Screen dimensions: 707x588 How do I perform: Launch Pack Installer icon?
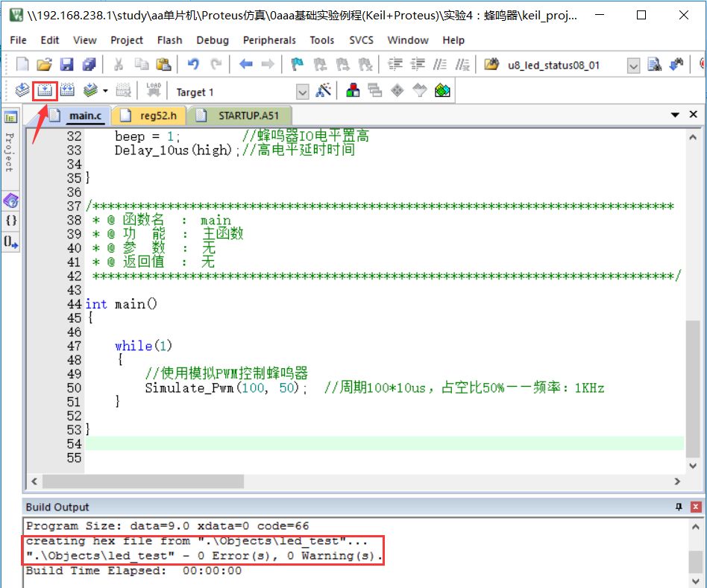(442, 91)
